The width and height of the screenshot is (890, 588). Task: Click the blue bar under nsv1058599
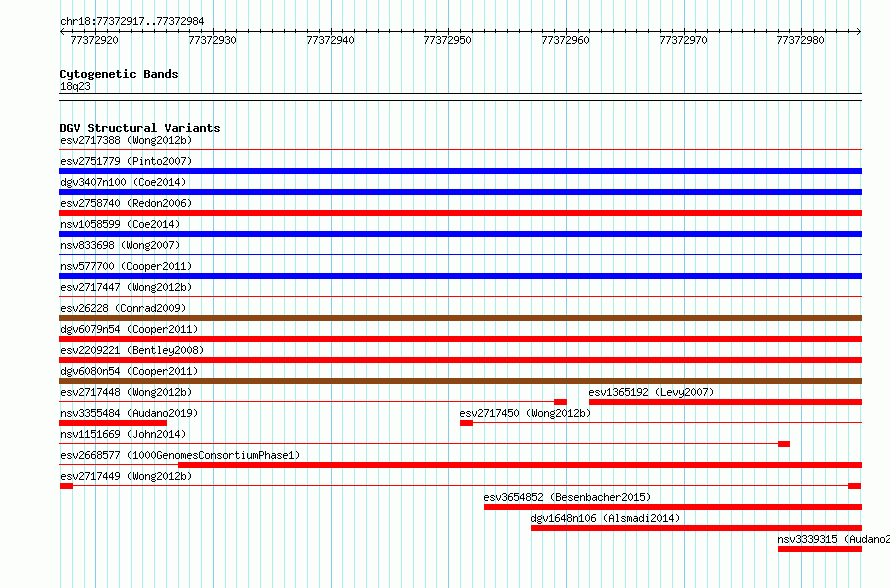(x=460, y=234)
